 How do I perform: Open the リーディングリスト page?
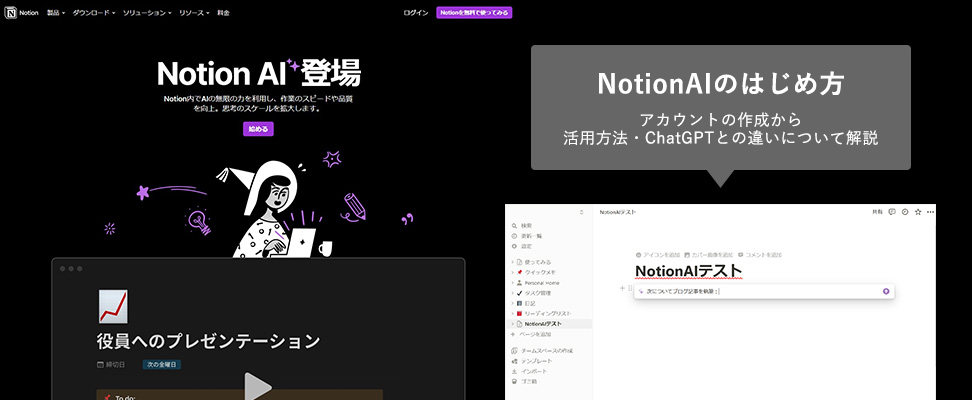point(548,313)
